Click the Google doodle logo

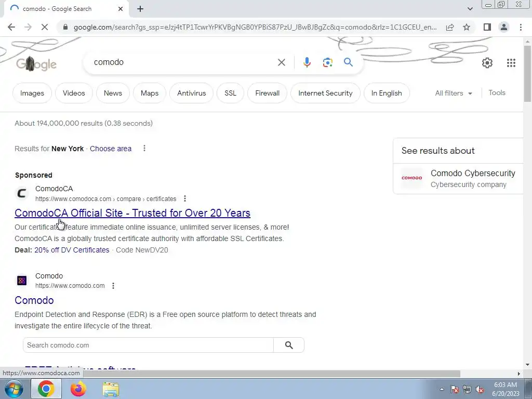36,64
